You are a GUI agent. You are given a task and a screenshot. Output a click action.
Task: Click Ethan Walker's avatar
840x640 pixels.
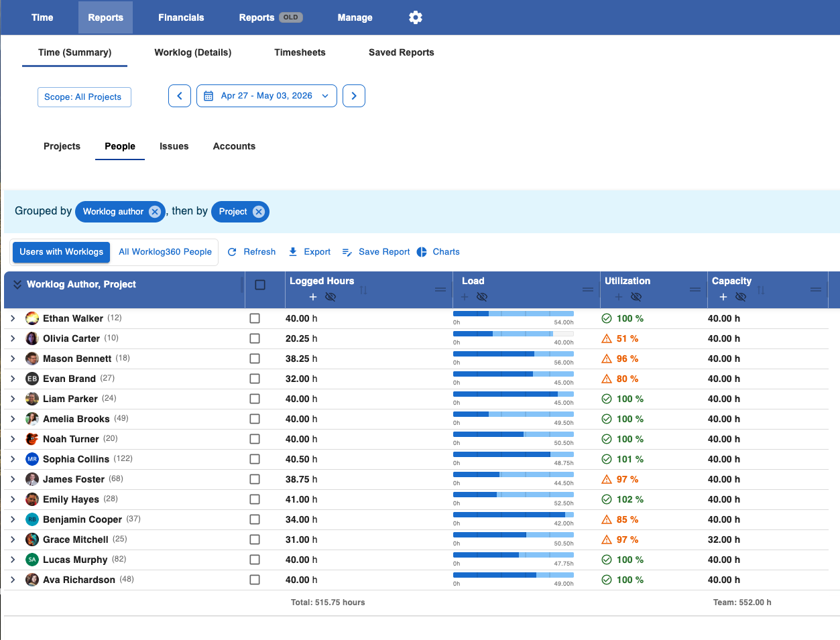point(32,318)
